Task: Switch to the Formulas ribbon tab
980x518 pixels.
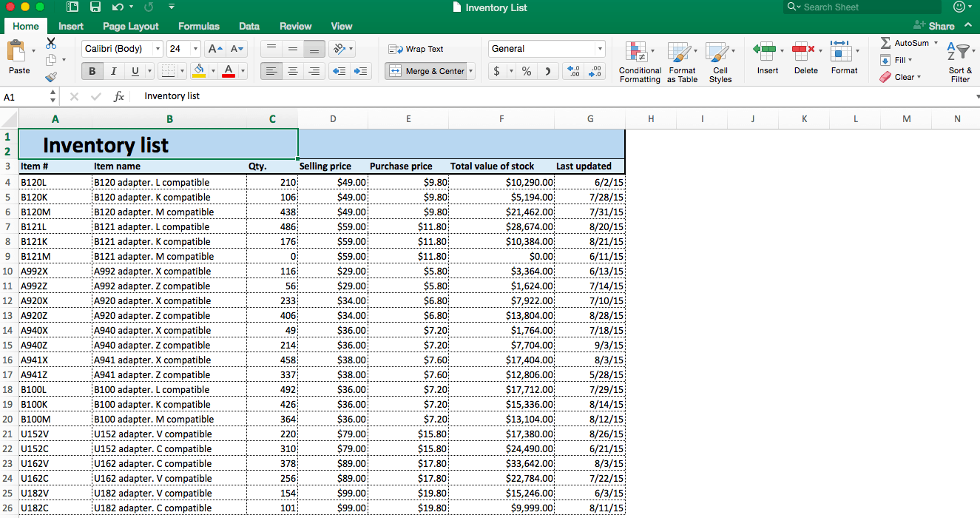Action: 198,26
